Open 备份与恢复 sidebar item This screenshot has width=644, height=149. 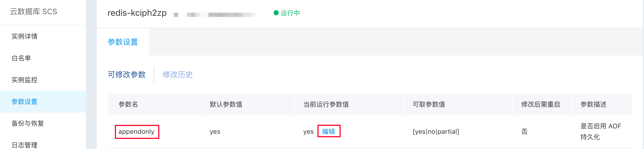(28, 123)
